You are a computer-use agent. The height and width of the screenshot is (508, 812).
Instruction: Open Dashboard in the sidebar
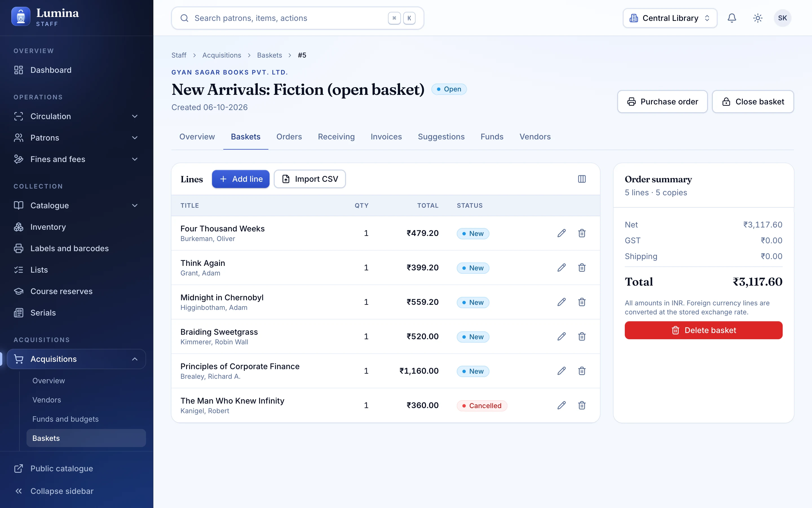pos(76,70)
